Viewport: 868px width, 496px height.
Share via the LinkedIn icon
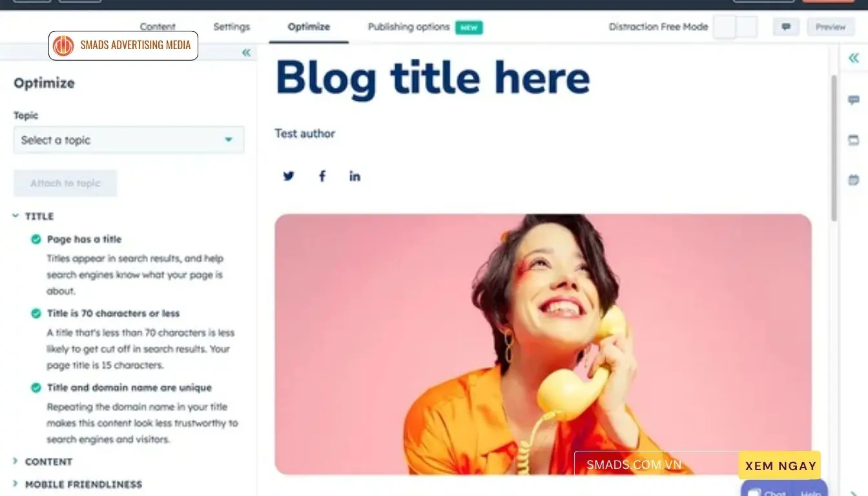pyautogui.click(x=355, y=176)
